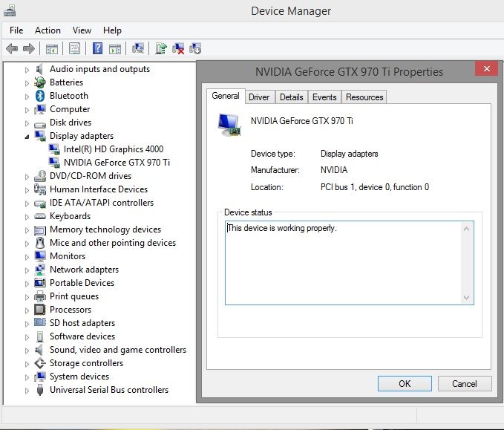Click the Manufacturer value 'NVIDIA'
504x430 pixels.
(x=334, y=170)
